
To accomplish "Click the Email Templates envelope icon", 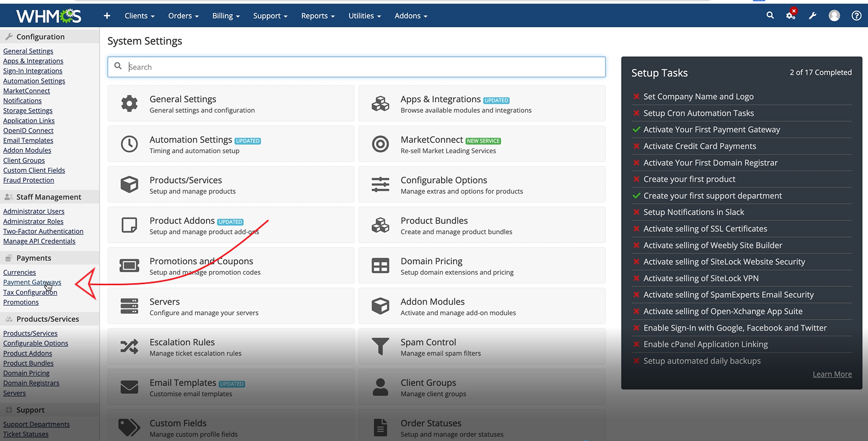I will (x=129, y=387).
